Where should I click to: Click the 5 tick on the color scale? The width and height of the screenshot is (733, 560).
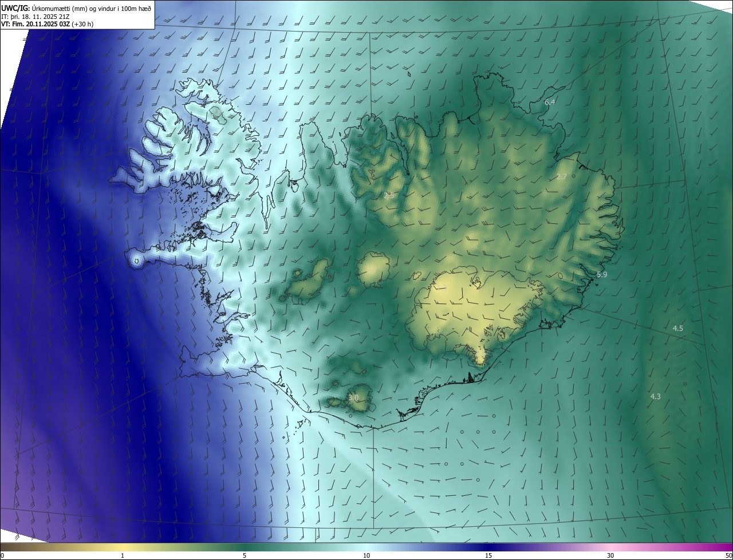(x=245, y=555)
